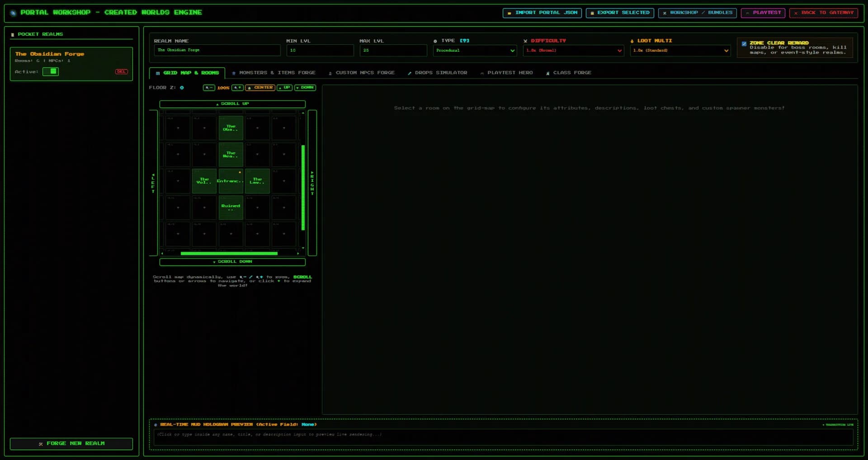
Task: Click the Floor Z value 0
Action: (x=182, y=88)
